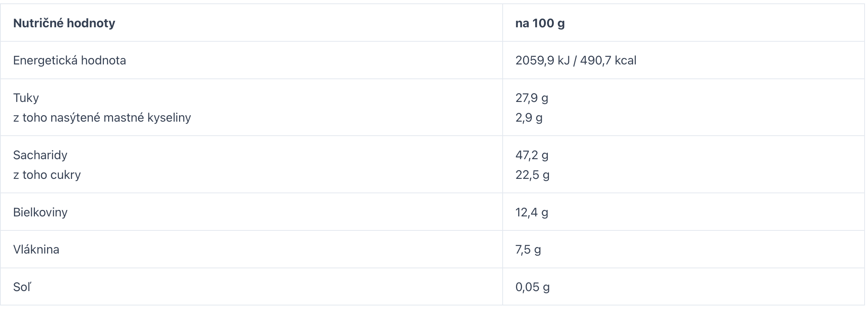The height and width of the screenshot is (310, 868).
Task: Click the 'Tuky' label
Action: [x=26, y=98]
